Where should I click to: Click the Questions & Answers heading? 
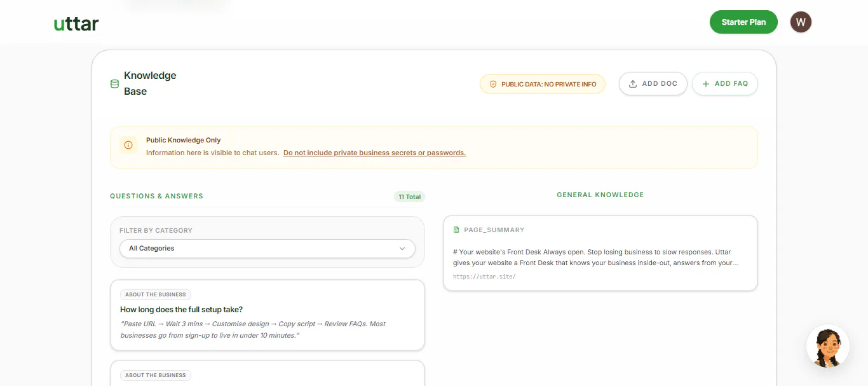156,196
